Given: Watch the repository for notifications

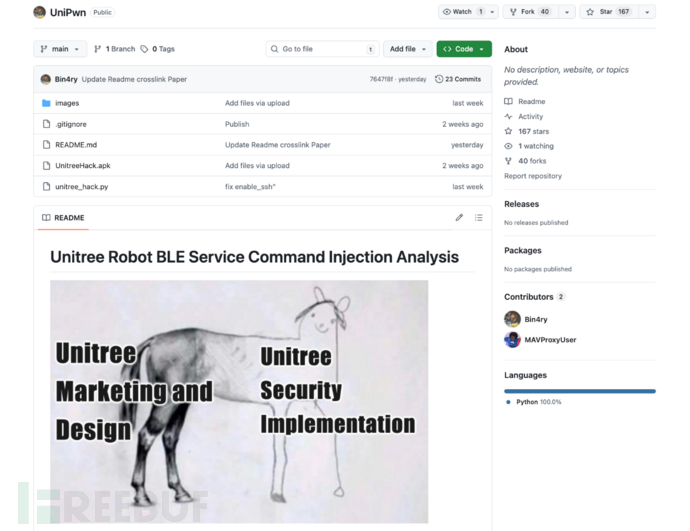Looking at the screenshot, I should tap(461, 12).
